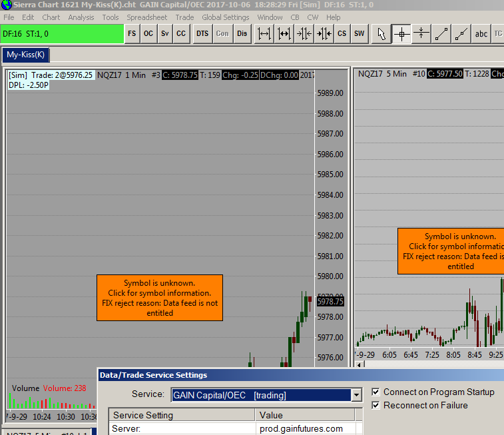Screen dimensions: 504x435
Task: Click the 8:45 time label on 5 Min chart
Action: [x=475, y=355]
